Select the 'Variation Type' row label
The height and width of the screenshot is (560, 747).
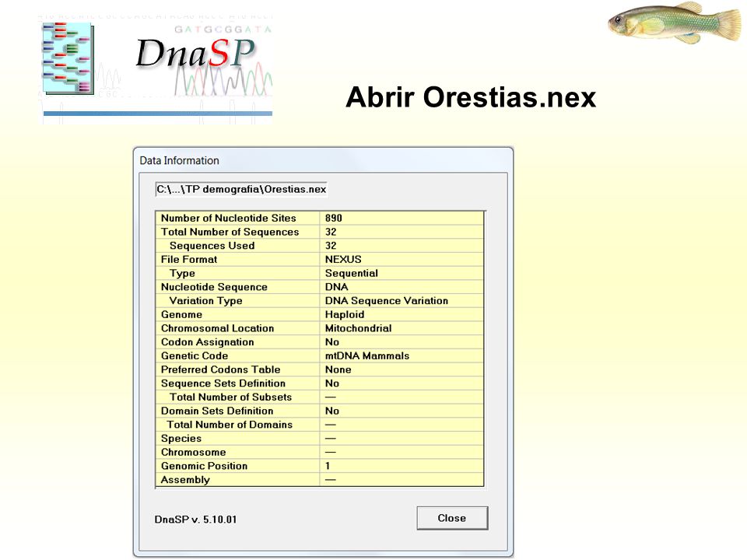point(205,301)
